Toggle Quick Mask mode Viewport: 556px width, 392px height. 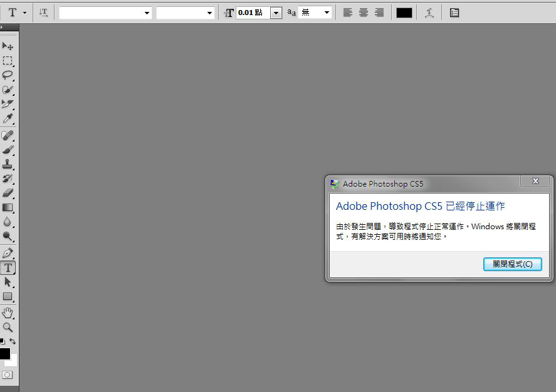click(7, 374)
